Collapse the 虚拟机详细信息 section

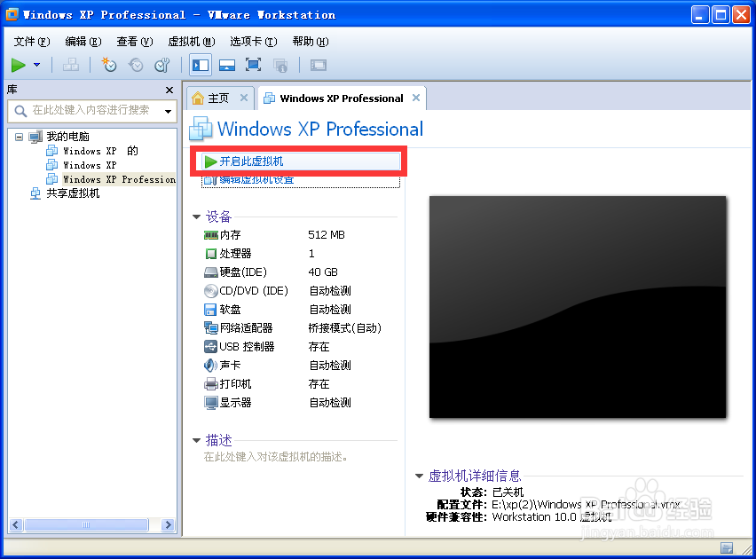[x=419, y=476]
